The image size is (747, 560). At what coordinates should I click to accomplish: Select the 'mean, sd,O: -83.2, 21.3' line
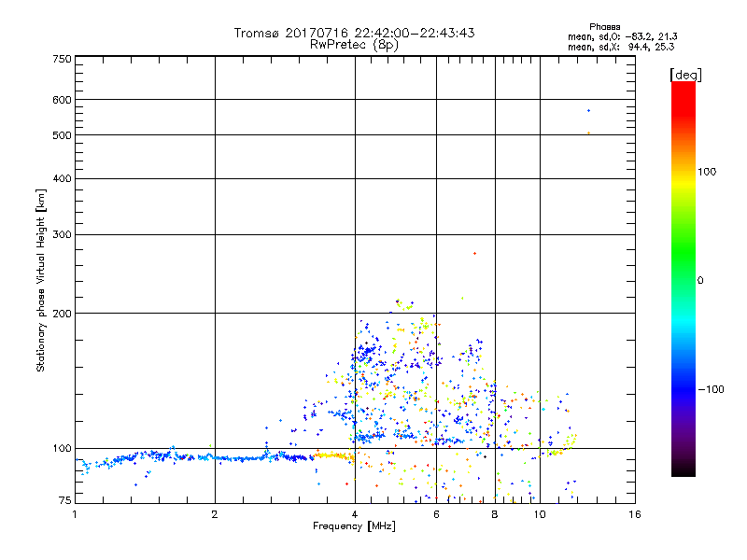(x=623, y=36)
